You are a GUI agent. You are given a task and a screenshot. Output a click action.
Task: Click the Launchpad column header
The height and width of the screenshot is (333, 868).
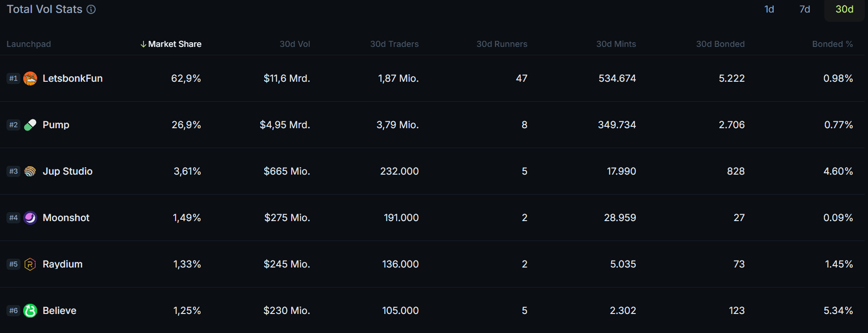[29, 44]
